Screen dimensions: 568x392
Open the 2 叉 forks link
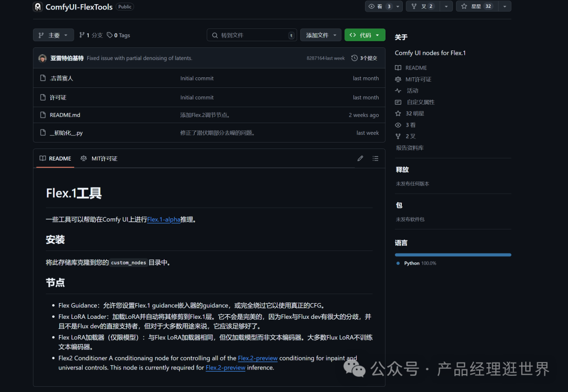click(x=405, y=136)
